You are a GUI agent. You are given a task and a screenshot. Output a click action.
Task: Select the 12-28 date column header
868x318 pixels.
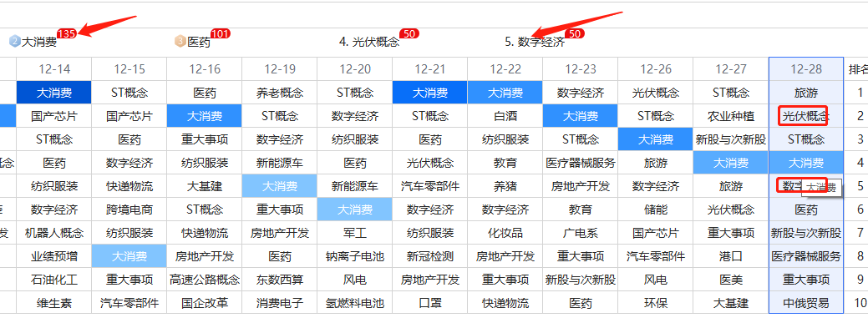click(x=806, y=69)
